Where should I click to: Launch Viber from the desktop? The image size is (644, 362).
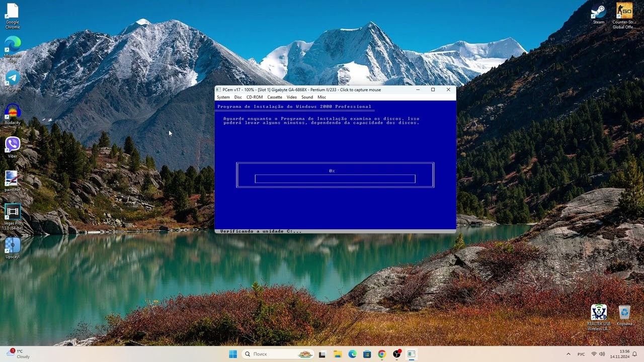pos(12,148)
